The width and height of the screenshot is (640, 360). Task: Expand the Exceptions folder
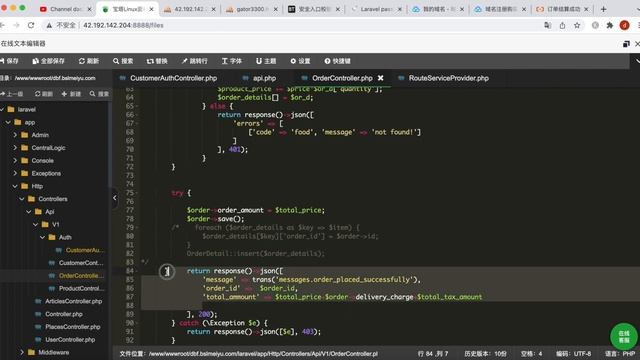coord(15,173)
